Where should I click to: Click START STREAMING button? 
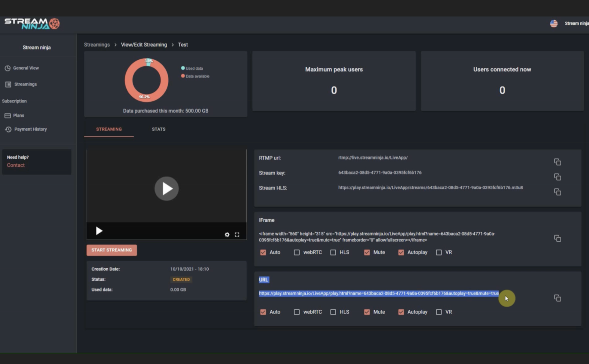[112, 250]
